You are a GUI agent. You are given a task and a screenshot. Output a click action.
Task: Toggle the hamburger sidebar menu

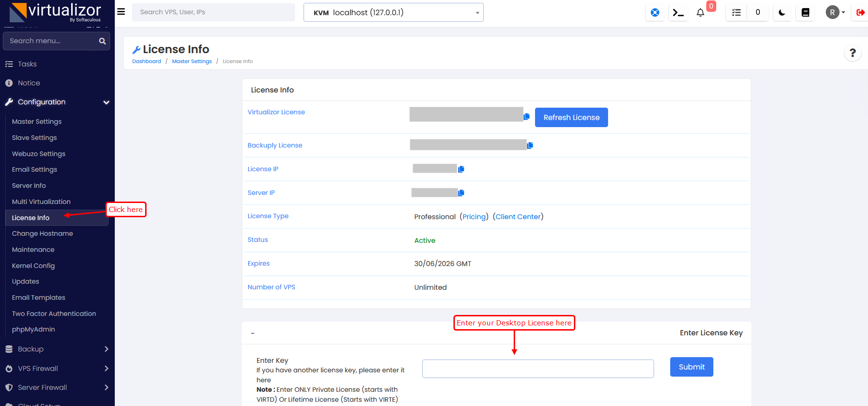click(121, 12)
